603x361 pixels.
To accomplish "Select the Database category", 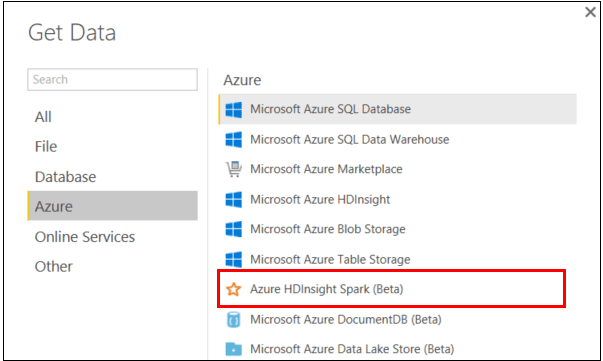I will (65, 177).
